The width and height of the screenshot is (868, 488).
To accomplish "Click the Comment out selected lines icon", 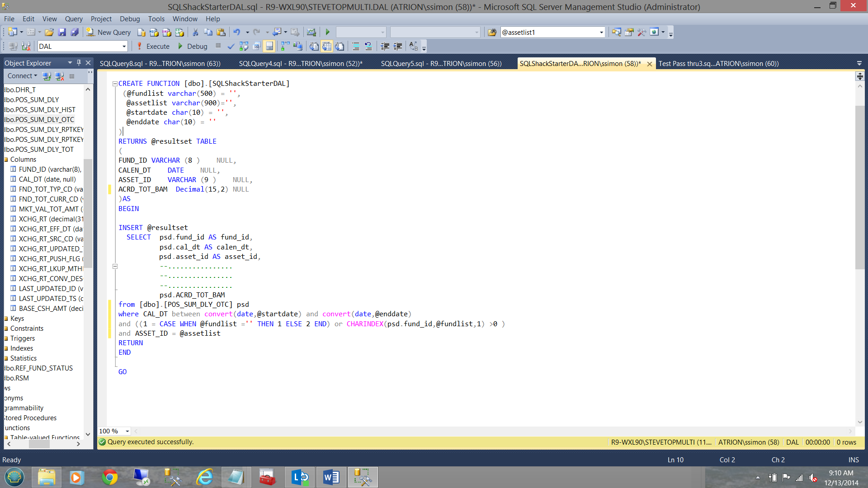I will click(x=355, y=46).
